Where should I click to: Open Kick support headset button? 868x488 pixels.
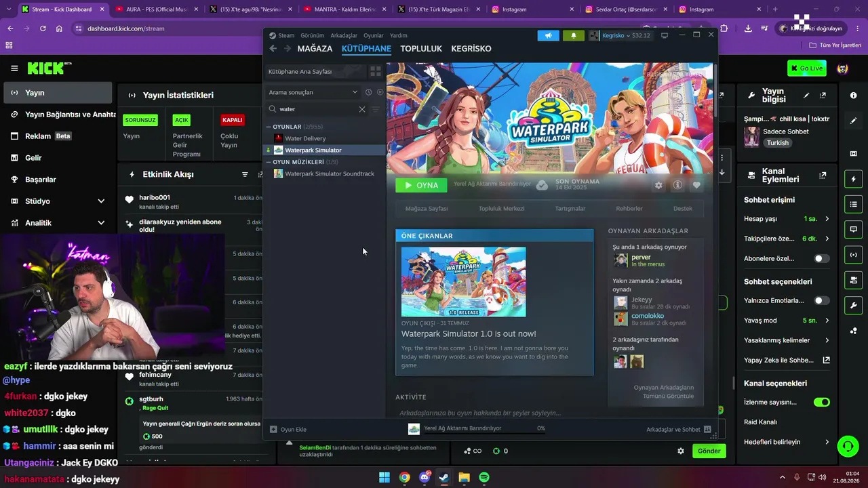point(848,446)
